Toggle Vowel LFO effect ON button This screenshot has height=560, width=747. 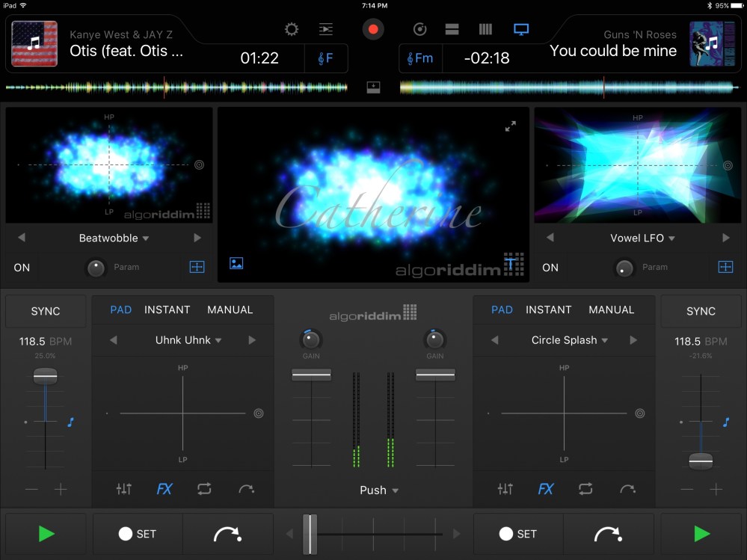pyautogui.click(x=550, y=267)
